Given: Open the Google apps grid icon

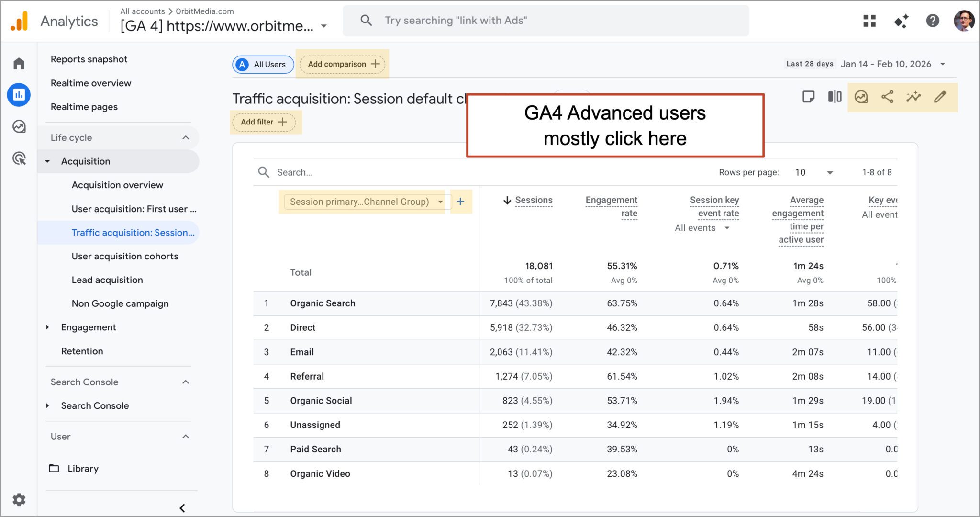Looking at the screenshot, I should 869,21.
